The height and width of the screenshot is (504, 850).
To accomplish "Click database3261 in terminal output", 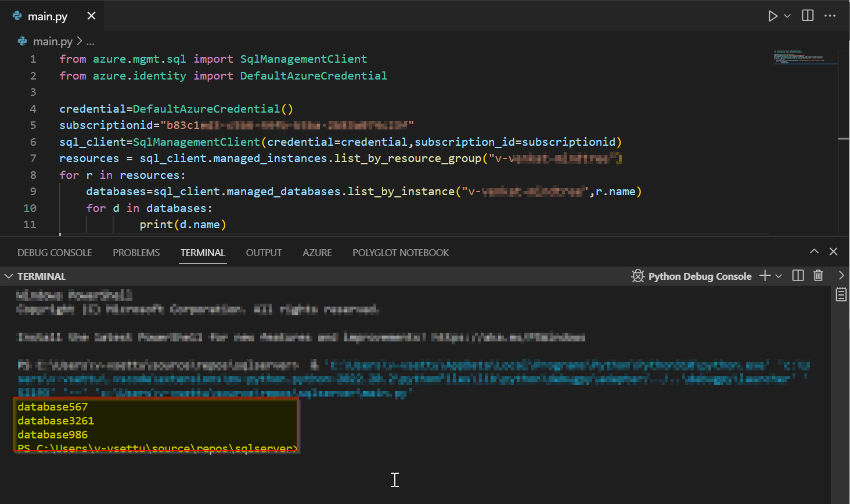I will [x=56, y=420].
